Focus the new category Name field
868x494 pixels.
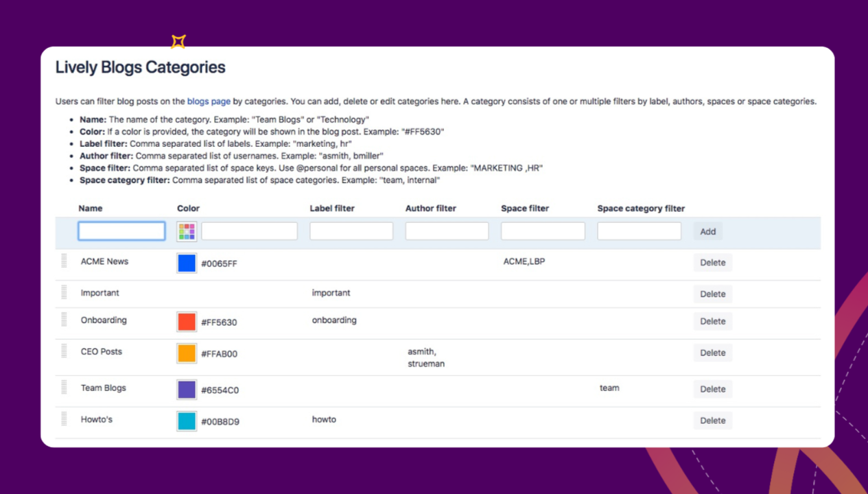tap(121, 231)
